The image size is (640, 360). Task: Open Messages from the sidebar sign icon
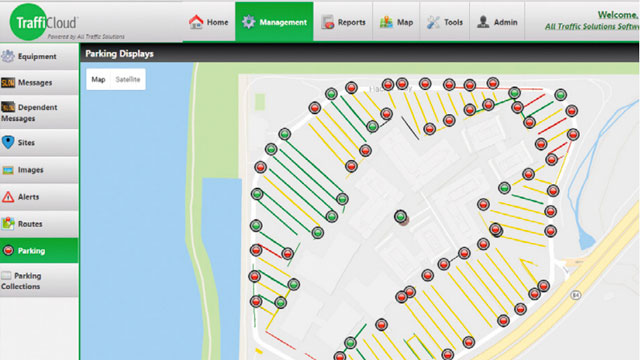[x=8, y=83]
